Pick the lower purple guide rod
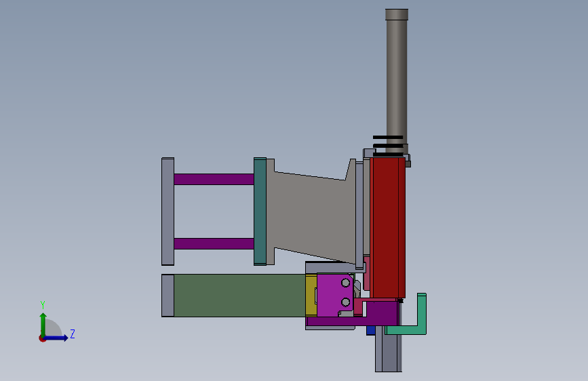The height and width of the screenshot is (381, 588). 214,243
